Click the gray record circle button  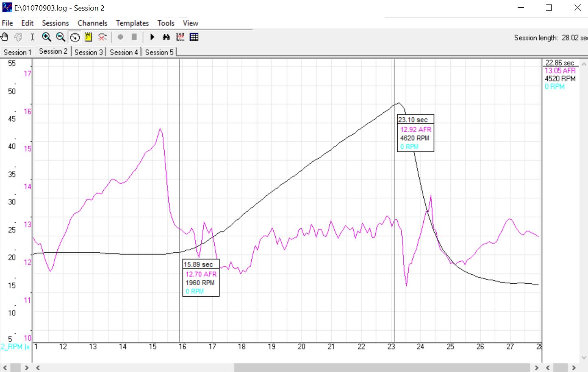120,37
